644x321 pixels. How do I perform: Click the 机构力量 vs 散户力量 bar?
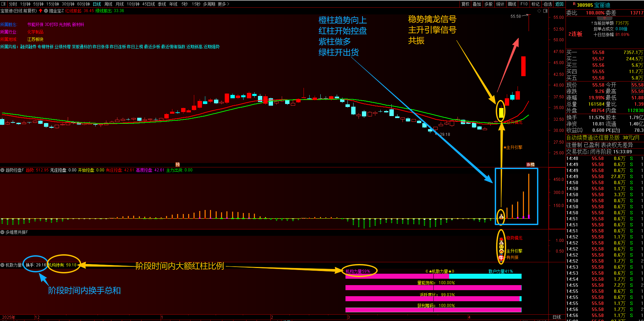click(x=433, y=276)
